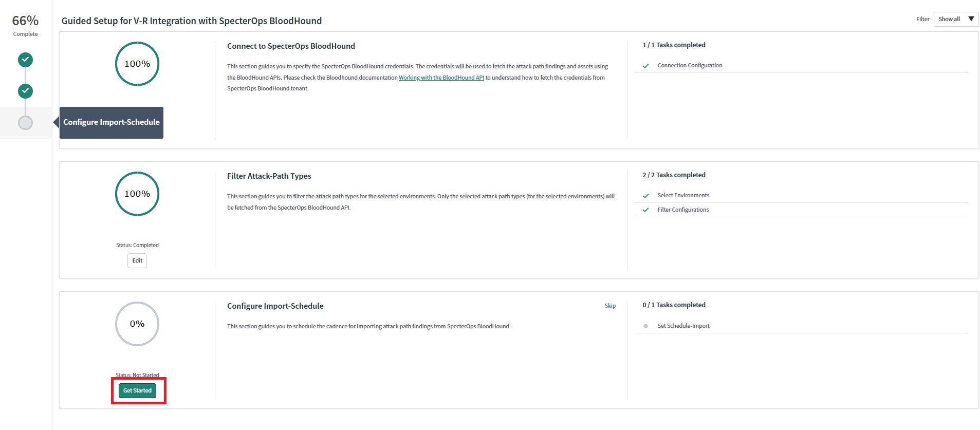Click the checkmark beside Select Environments
Viewport: 980px width, 430px height.
coord(646,196)
